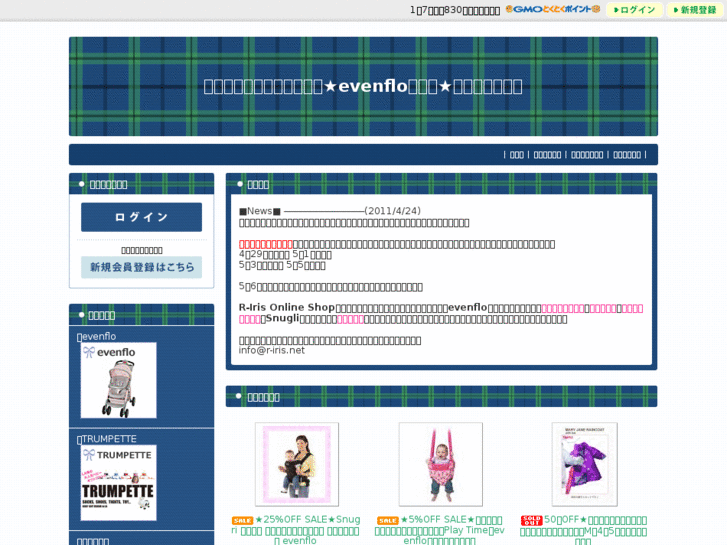Image resolution: width=727 pixels, height=545 pixels.
Task: Click the blue ログイン button in sidebar
Action: tap(141, 217)
